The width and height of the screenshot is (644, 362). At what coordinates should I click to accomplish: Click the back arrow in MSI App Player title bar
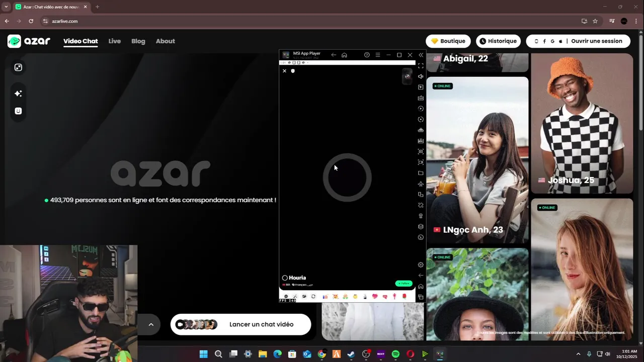pos(334,55)
